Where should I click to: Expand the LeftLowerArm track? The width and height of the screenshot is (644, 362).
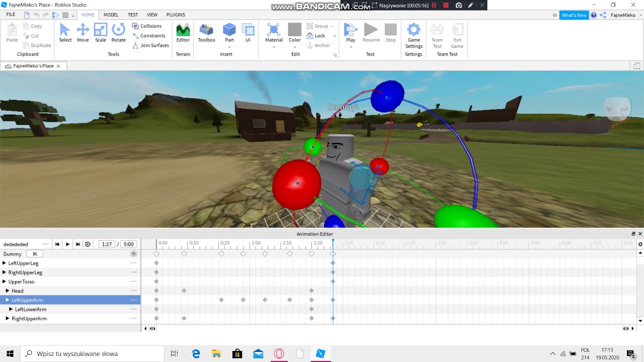click(x=11, y=309)
